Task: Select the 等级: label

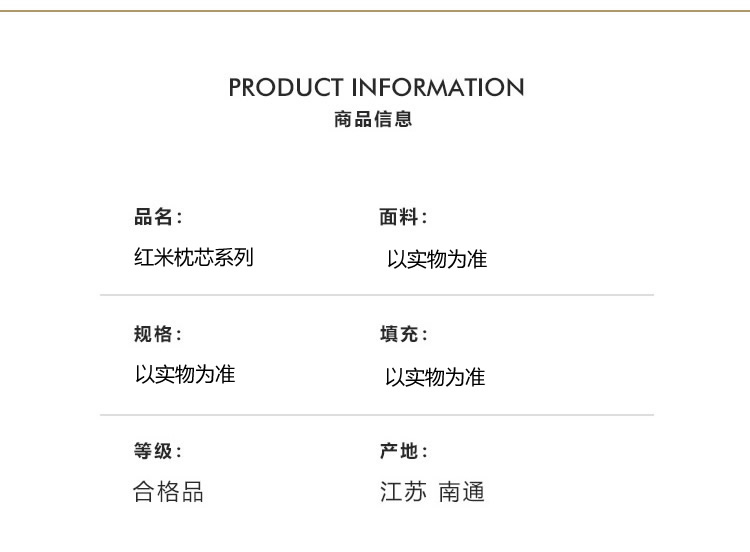Action: coord(158,451)
